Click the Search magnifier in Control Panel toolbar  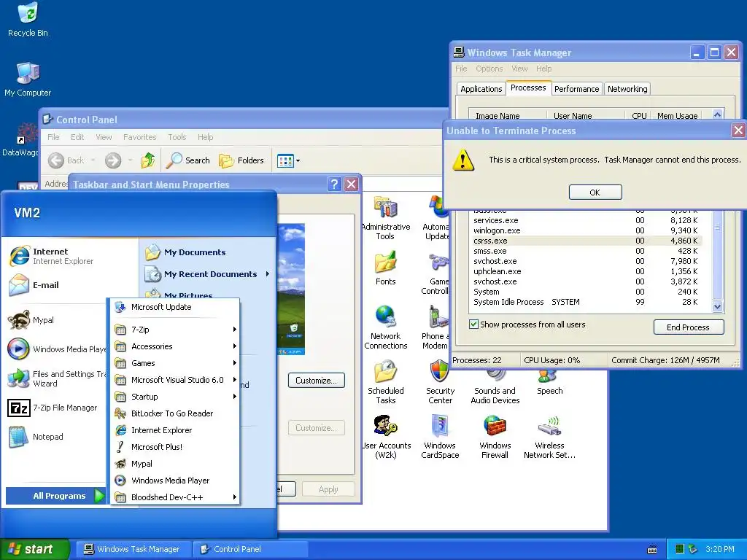187,160
